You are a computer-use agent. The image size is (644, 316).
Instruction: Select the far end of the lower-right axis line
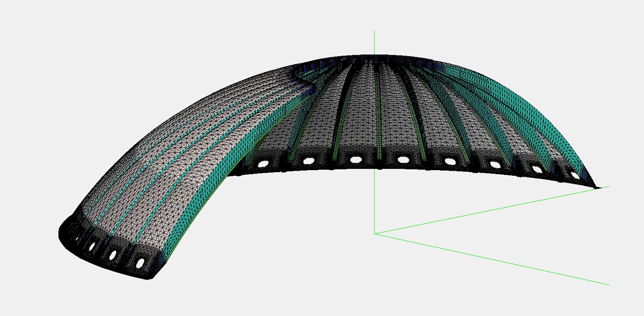pos(608,285)
